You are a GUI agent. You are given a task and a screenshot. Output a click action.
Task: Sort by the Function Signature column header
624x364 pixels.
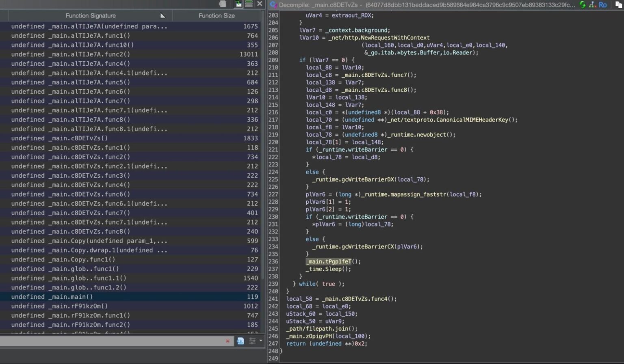(x=90, y=15)
